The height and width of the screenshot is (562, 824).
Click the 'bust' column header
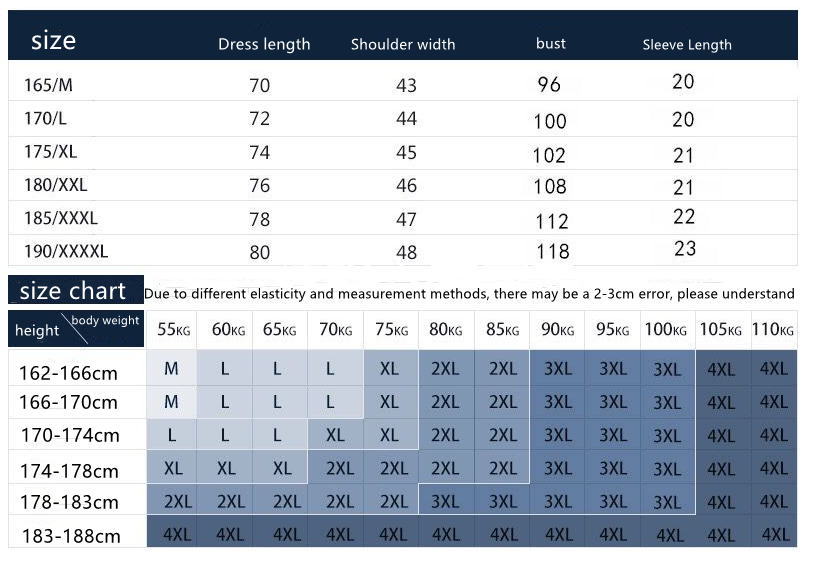pyautogui.click(x=550, y=43)
